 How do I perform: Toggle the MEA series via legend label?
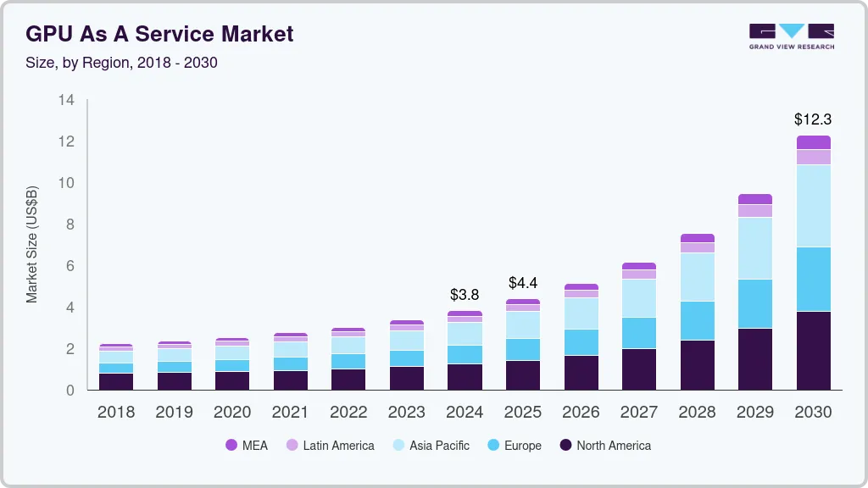click(x=254, y=445)
